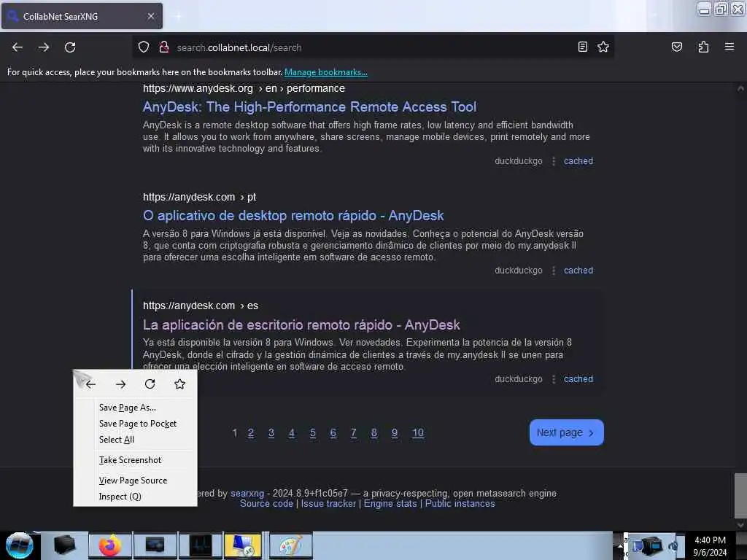Open the Source code footer link

pos(266,504)
